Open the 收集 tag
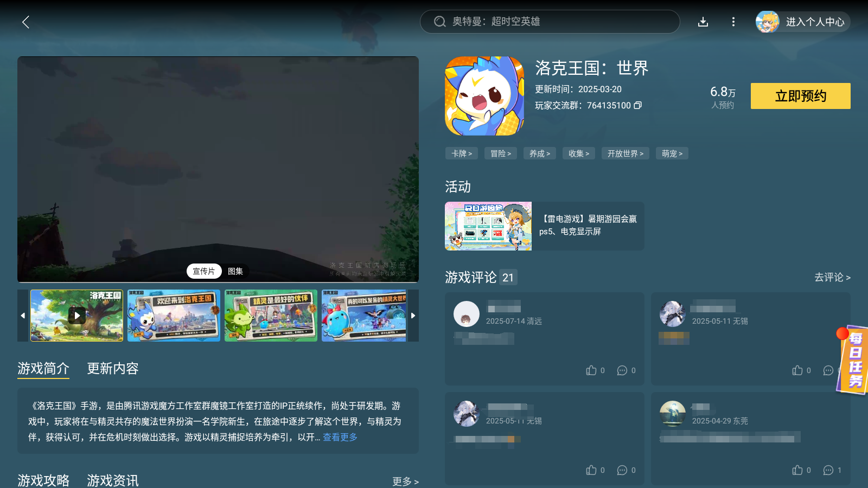868x488 pixels. [579, 153]
